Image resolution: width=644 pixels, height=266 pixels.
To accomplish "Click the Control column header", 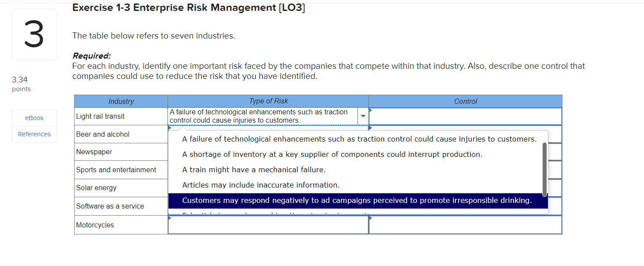I will [x=465, y=101].
